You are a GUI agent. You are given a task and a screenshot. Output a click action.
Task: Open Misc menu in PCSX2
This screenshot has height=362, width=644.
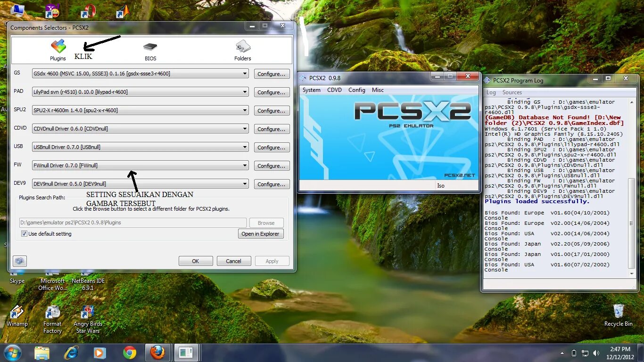pos(378,90)
